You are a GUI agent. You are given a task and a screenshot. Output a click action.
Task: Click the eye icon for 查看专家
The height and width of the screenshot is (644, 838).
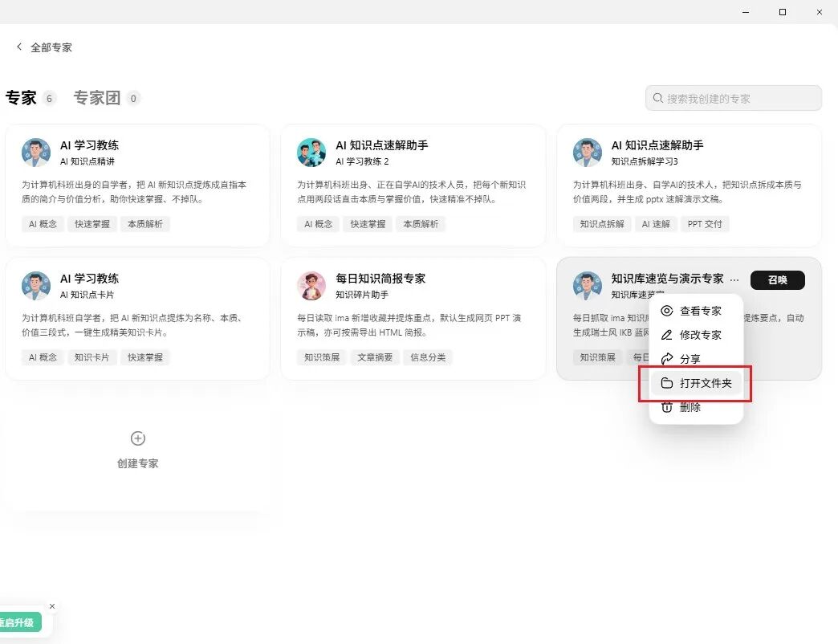tap(666, 311)
